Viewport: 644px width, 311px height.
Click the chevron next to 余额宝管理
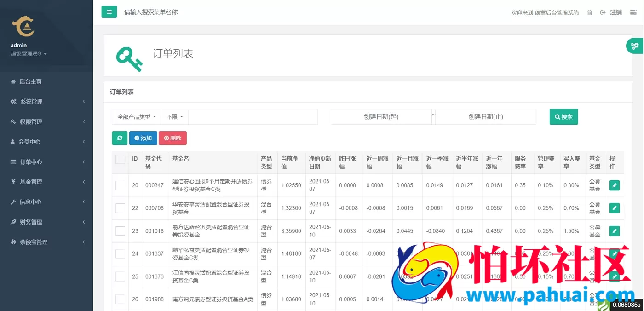click(84, 242)
